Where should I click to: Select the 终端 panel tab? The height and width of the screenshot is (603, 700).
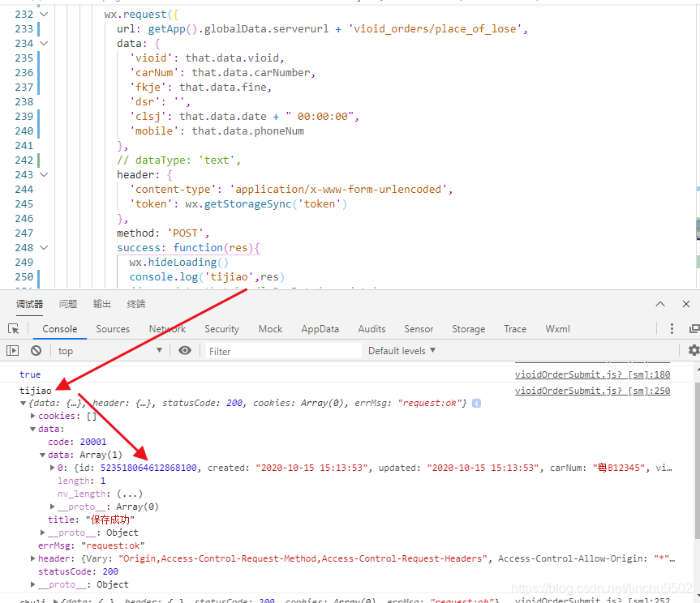click(136, 304)
